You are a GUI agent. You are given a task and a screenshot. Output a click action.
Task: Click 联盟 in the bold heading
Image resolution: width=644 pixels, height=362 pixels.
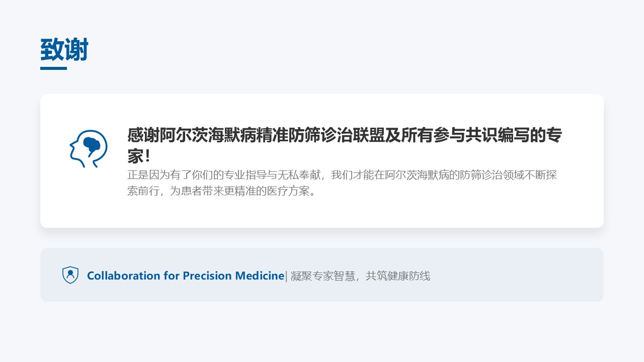coord(368,135)
